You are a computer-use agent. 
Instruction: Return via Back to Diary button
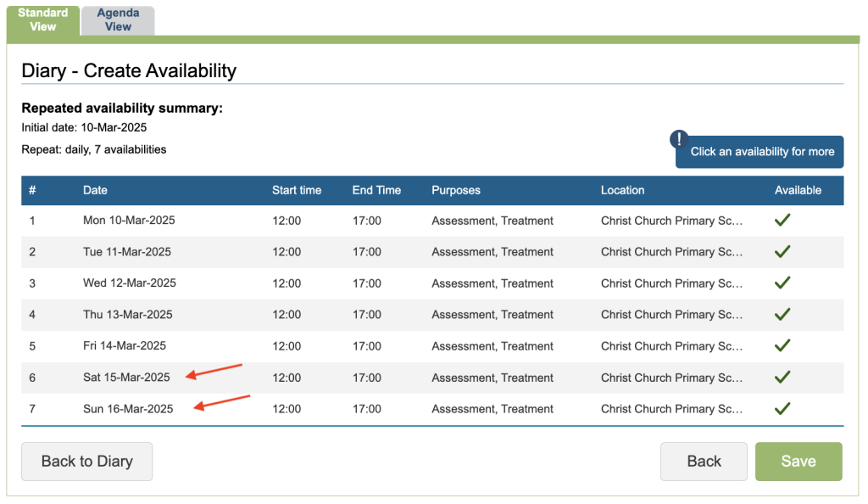(86, 462)
